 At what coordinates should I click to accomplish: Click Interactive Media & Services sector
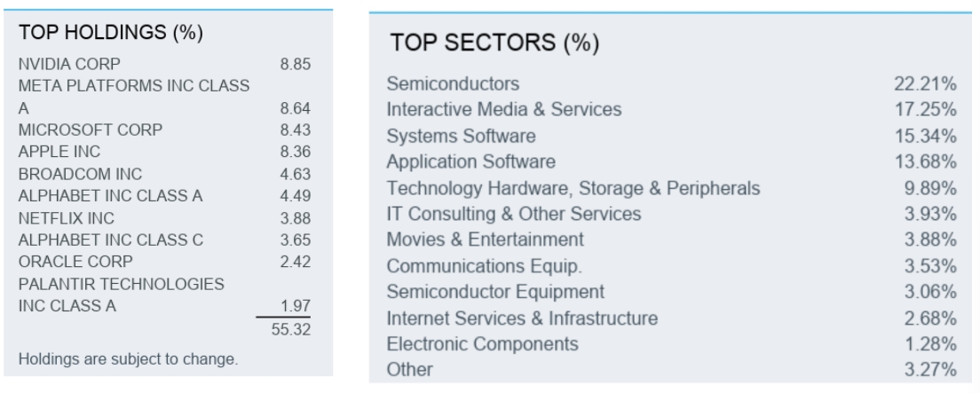click(503, 110)
